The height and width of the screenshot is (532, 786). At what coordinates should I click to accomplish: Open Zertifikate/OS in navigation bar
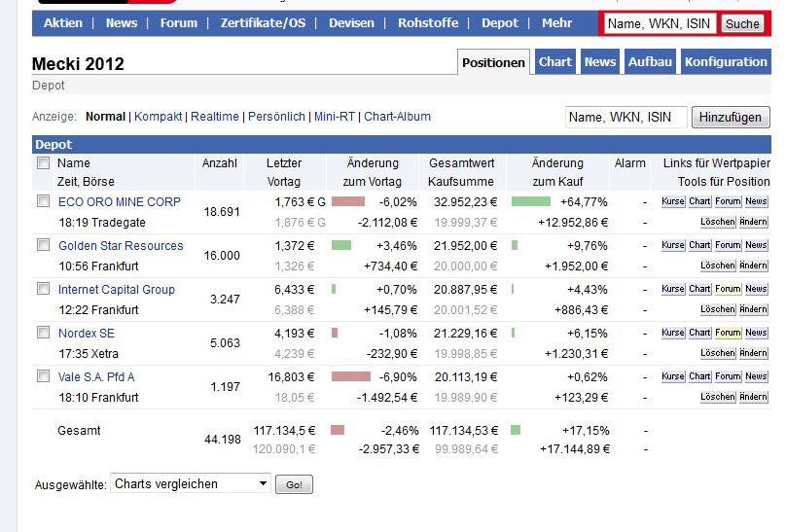263,23
